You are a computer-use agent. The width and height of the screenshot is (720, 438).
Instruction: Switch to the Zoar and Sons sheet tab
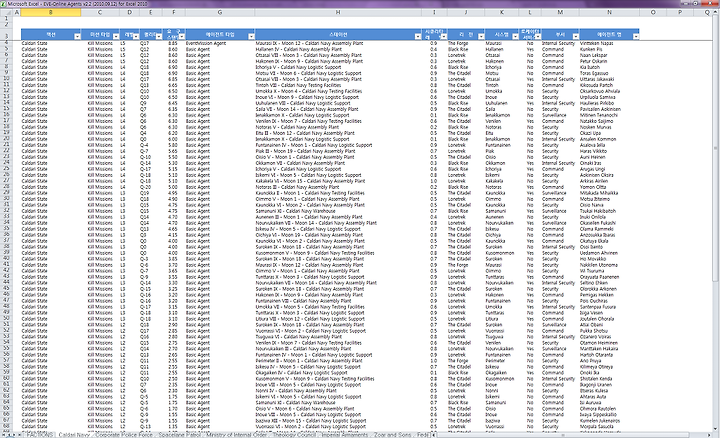point(393,434)
